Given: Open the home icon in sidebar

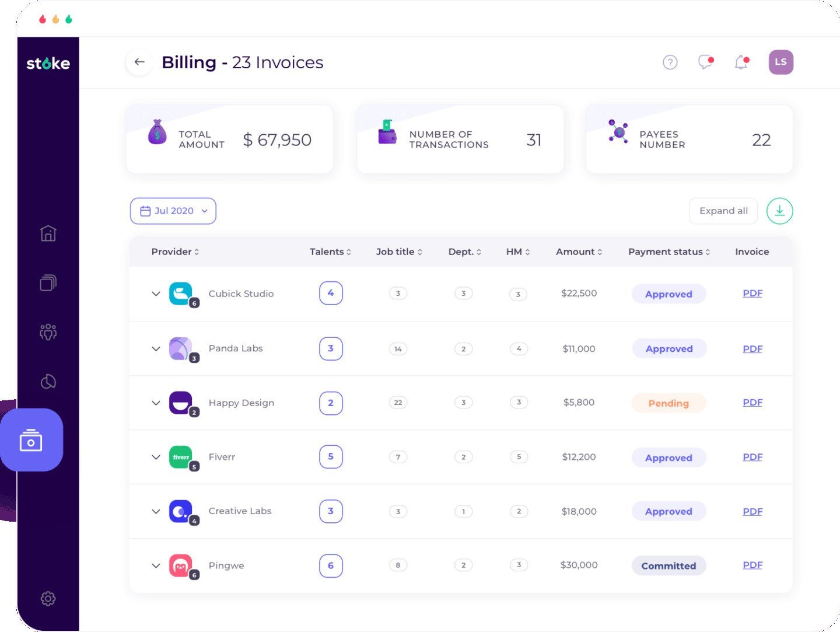Looking at the screenshot, I should click(x=48, y=233).
